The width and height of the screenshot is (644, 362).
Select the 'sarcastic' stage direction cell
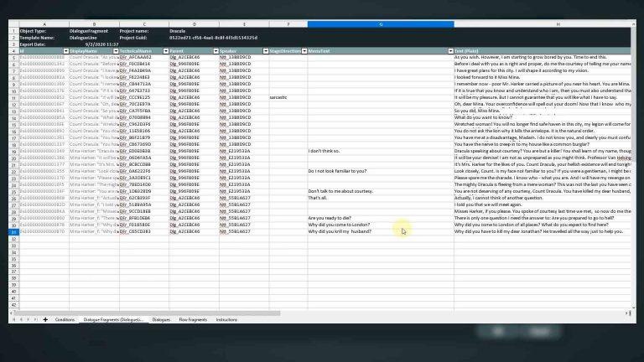coord(288,98)
